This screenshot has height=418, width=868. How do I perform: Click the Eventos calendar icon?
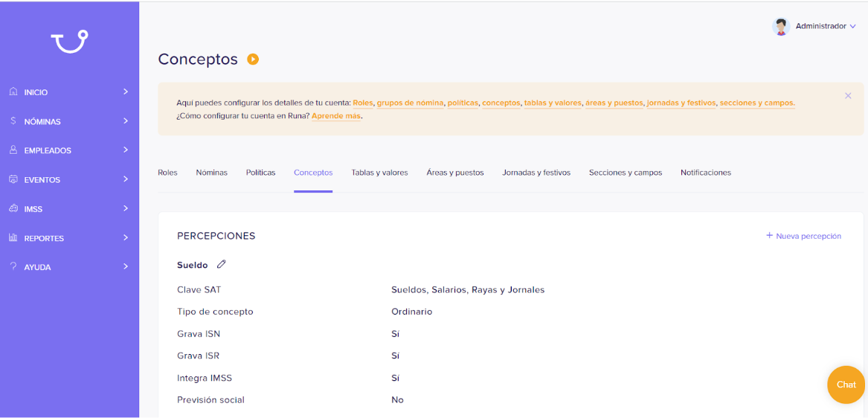[x=14, y=179]
